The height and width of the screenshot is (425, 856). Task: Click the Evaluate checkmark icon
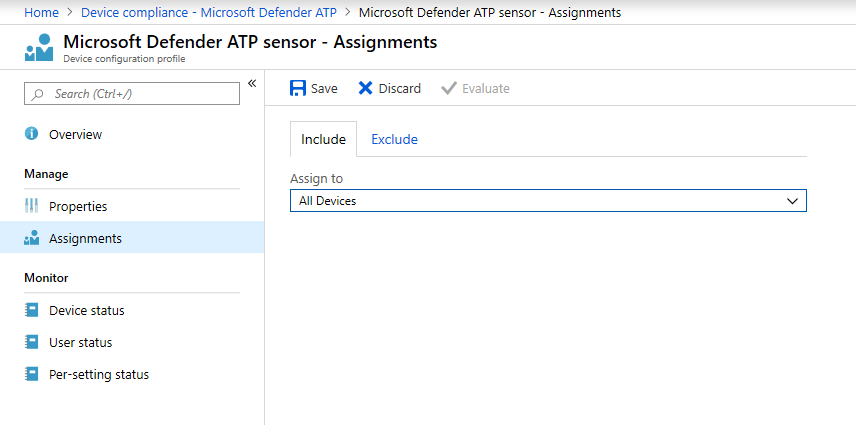tap(449, 88)
